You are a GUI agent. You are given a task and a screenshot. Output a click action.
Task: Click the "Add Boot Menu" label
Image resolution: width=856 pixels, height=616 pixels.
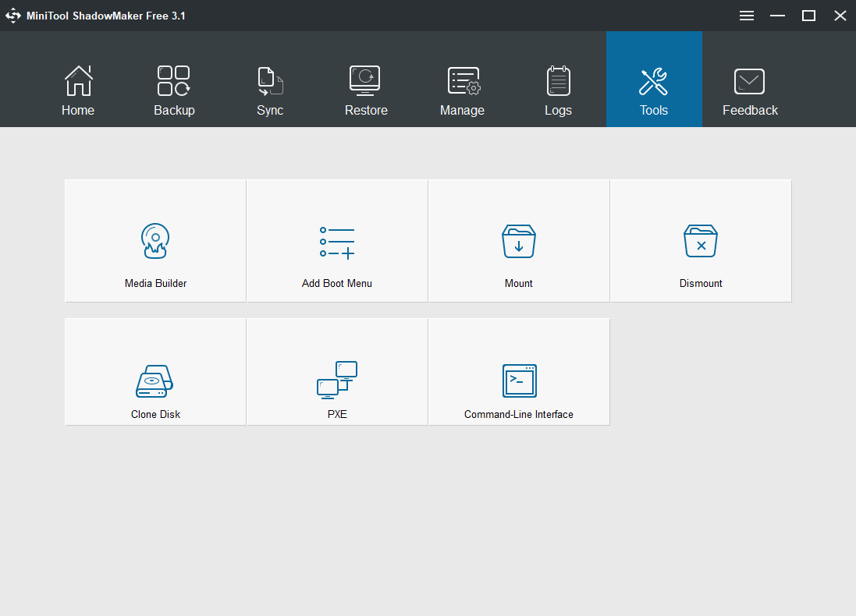tap(337, 283)
